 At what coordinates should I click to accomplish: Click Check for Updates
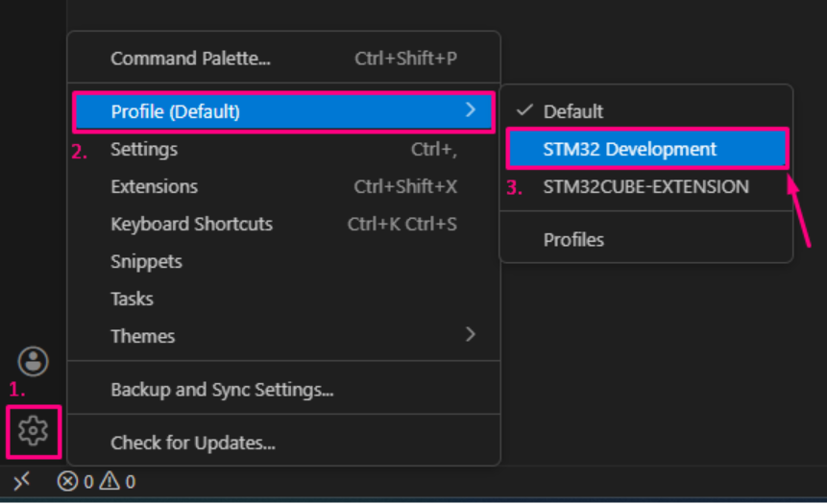click(x=193, y=443)
